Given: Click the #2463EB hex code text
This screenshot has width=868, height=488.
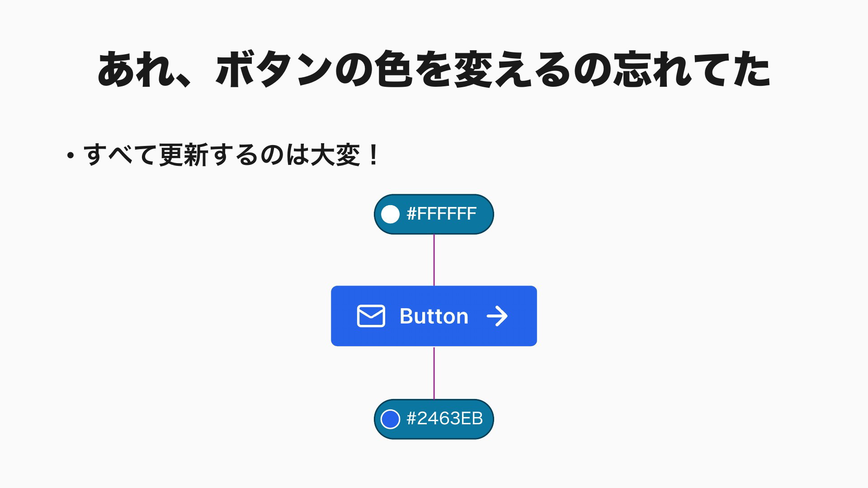Looking at the screenshot, I should tap(445, 418).
